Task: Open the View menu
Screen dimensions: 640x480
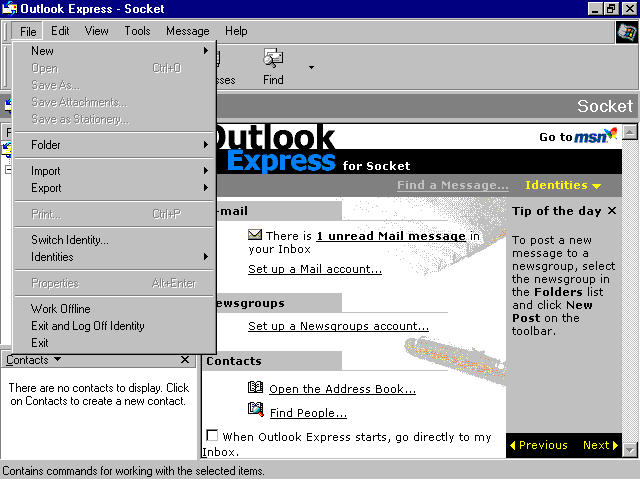Action: tap(96, 31)
